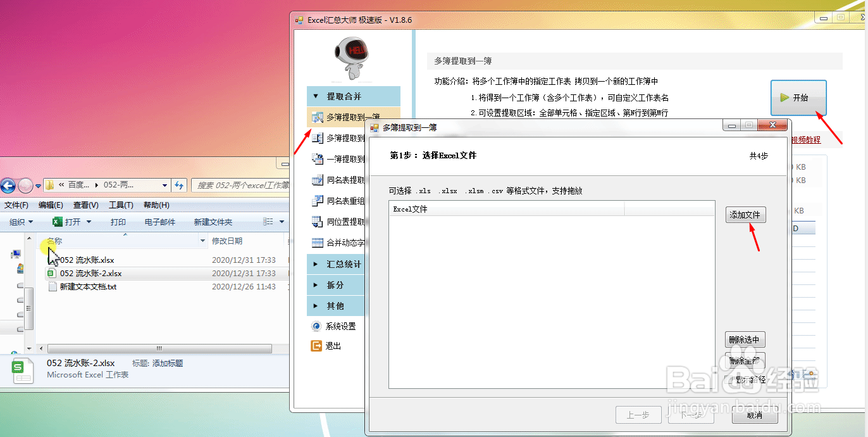
Task: Click 2020/12/26 11:43 date cell
Action: click(244, 286)
